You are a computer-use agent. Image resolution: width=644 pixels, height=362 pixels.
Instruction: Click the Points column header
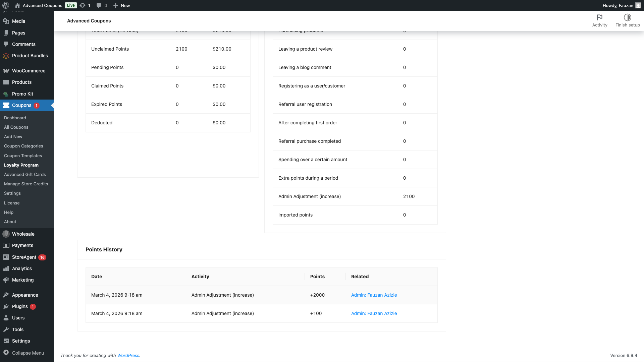click(317, 277)
